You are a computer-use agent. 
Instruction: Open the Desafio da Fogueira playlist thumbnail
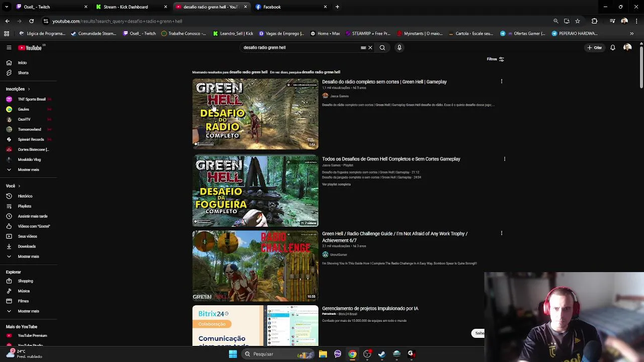(255, 191)
